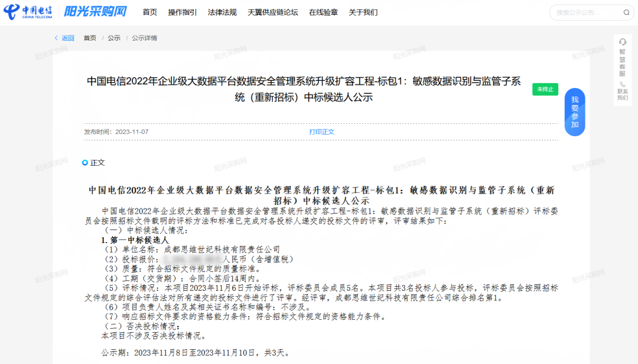
Task: Go to 首页 in the breadcrumb
Action: (90, 38)
